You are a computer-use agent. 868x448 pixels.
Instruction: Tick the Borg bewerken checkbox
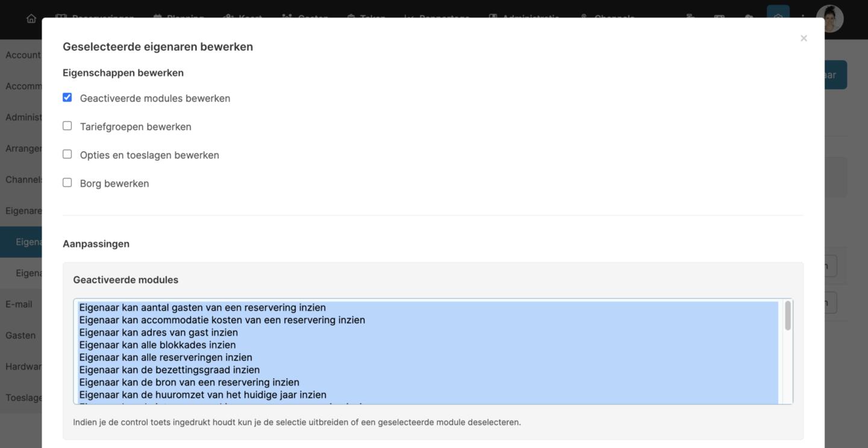coord(67,182)
